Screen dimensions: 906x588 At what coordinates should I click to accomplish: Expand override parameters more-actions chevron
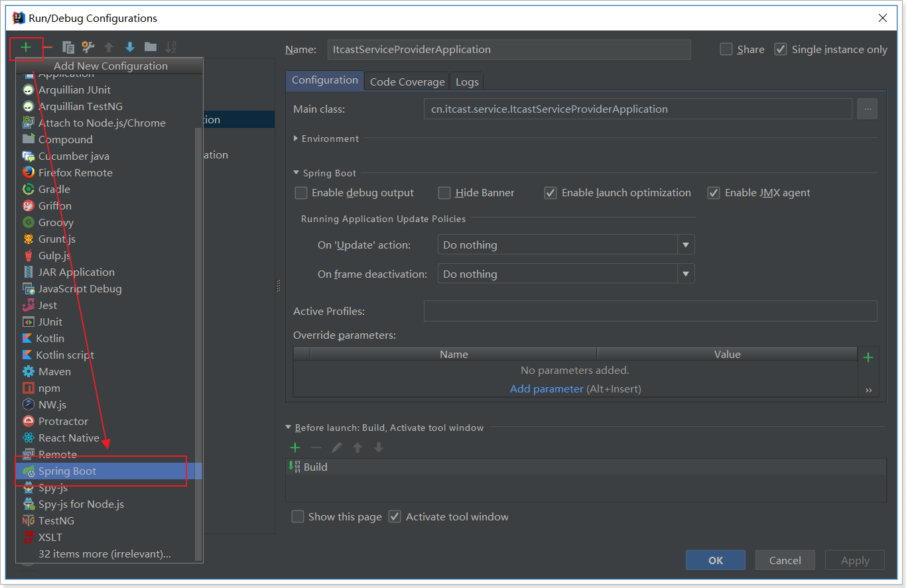(x=868, y=390)
